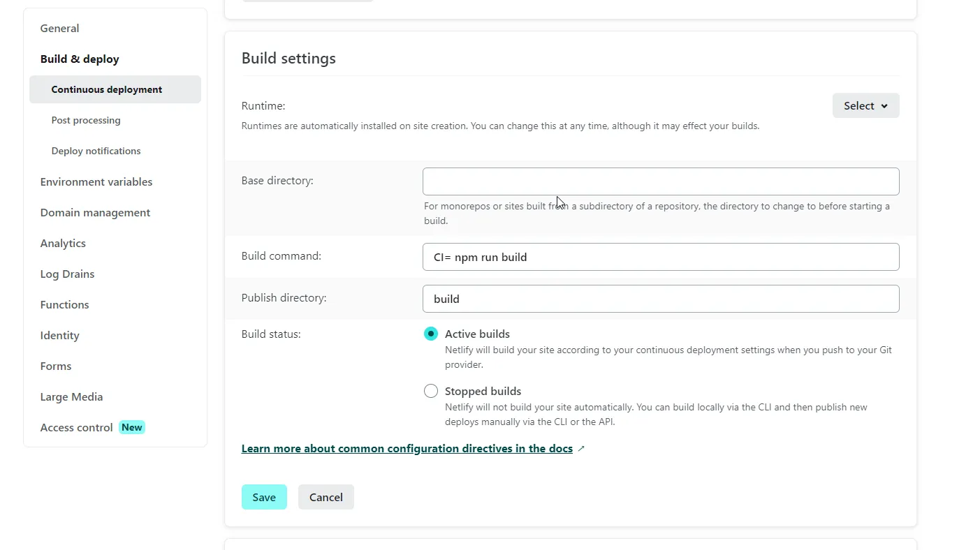Save the build settings
The image size is (980, 550).
pos(264,498)
